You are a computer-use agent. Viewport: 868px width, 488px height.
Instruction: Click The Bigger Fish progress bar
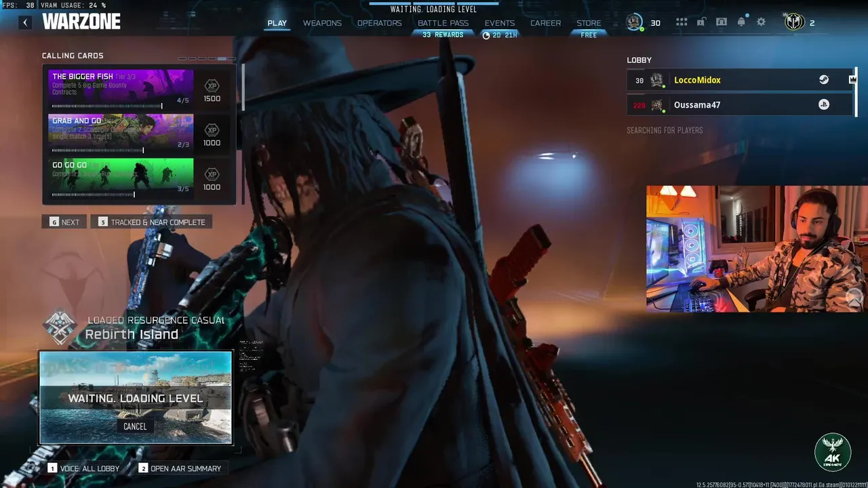tap(107, 106)
